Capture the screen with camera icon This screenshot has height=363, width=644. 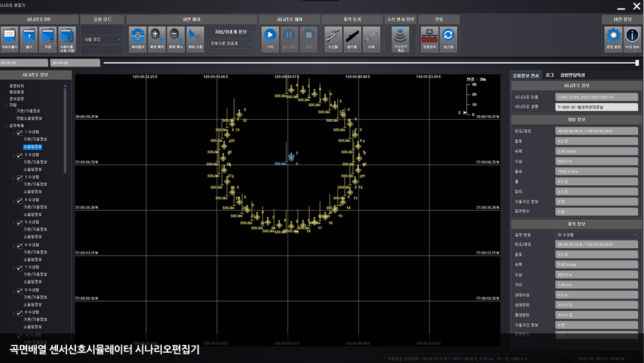pos(138,39)
